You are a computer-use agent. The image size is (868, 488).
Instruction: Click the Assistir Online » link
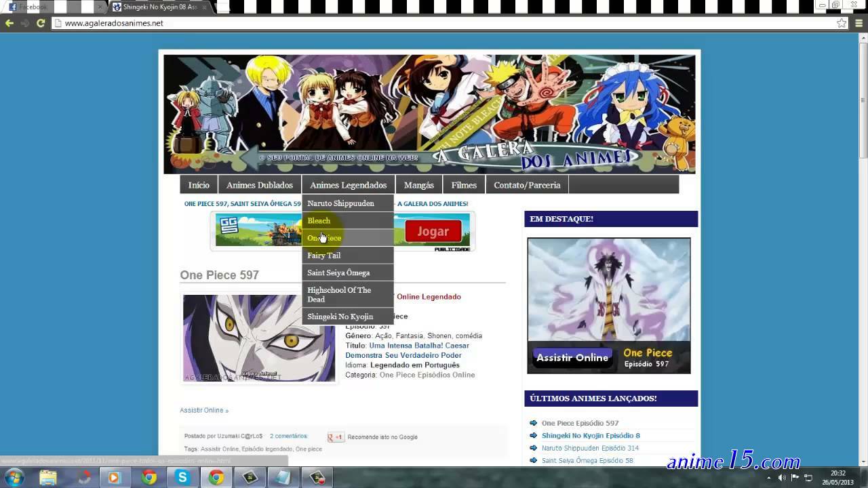click(x=204, y=410)
